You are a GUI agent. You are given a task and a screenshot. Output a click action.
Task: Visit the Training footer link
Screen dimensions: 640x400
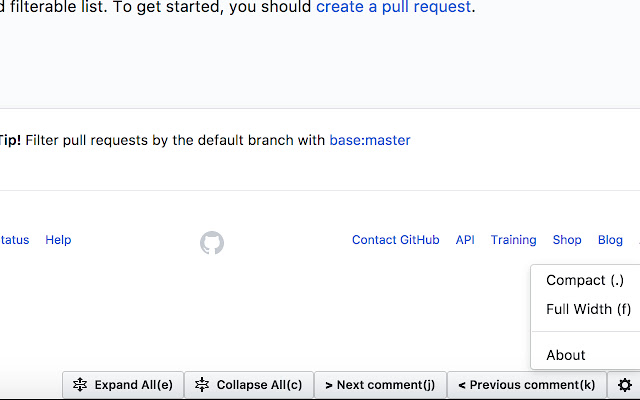(x=513, y=240)
